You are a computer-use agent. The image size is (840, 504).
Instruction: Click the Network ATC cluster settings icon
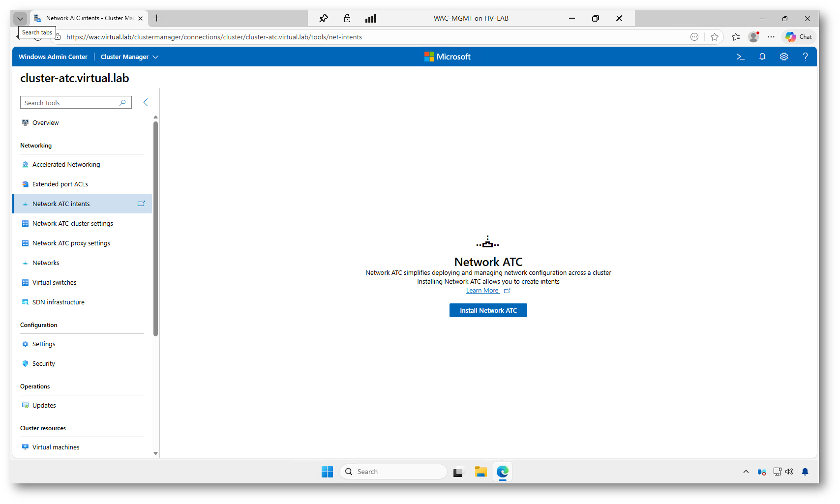(25, 224)
